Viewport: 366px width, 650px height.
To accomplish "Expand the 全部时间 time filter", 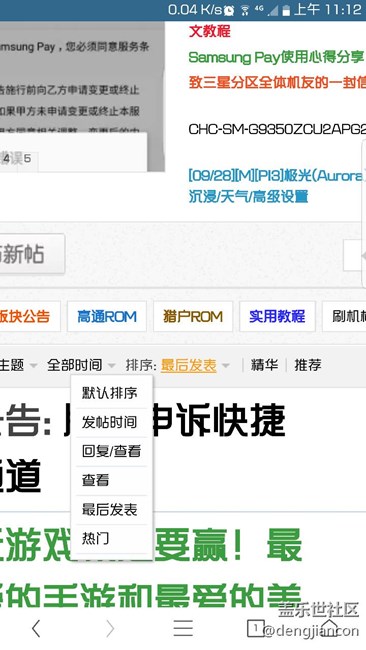I will [81, 365].
